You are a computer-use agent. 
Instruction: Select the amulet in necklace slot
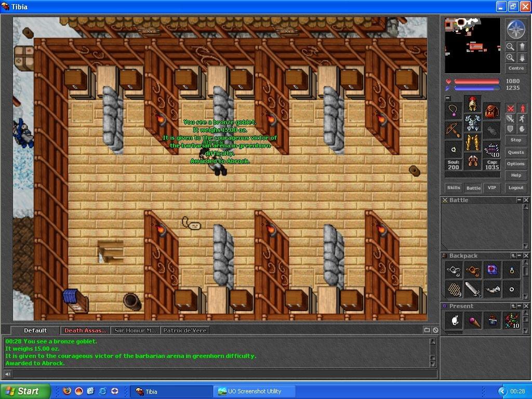[453, 111]
